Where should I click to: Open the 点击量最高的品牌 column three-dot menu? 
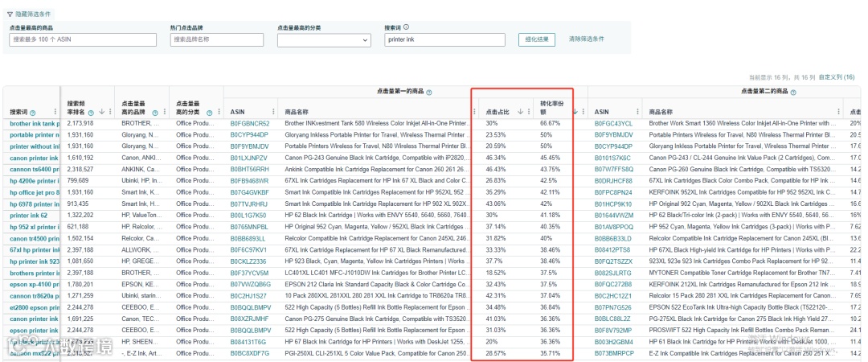click(x=165, y=112)
